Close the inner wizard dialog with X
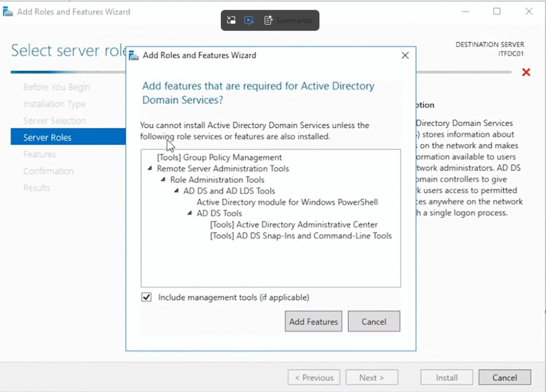This screenshot has height=392, width=546. [x=405, y=55]
